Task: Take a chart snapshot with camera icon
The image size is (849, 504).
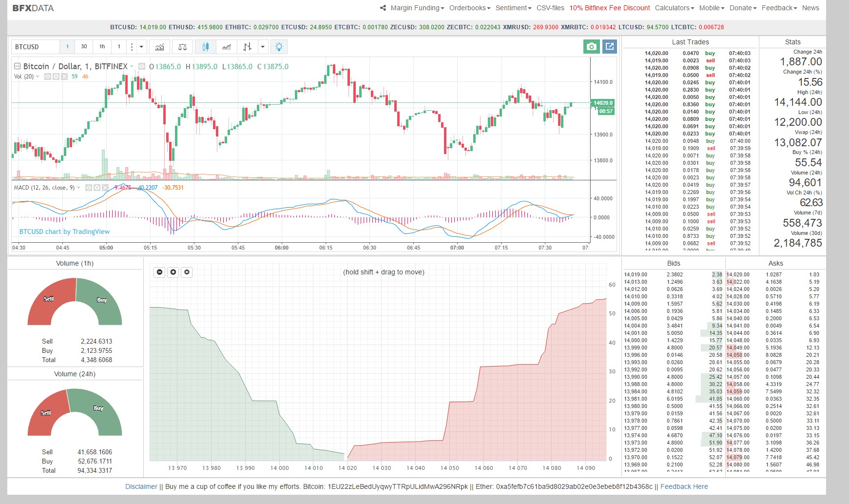Action: pyautogui.click(x=591, y=46)
